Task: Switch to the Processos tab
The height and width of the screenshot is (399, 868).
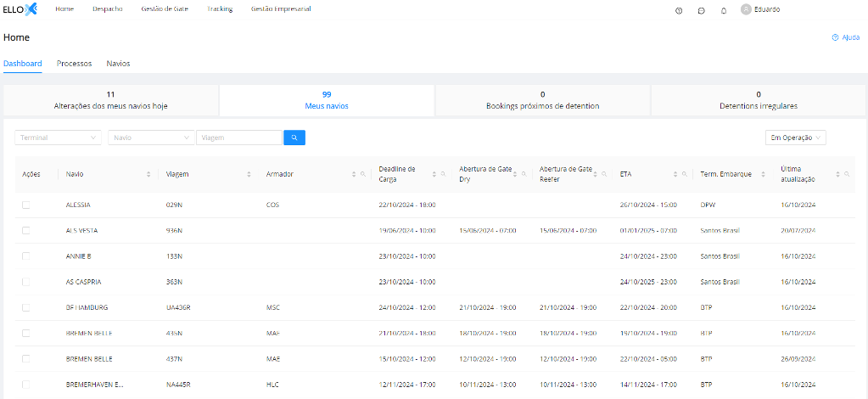Action: pos(74,64)
